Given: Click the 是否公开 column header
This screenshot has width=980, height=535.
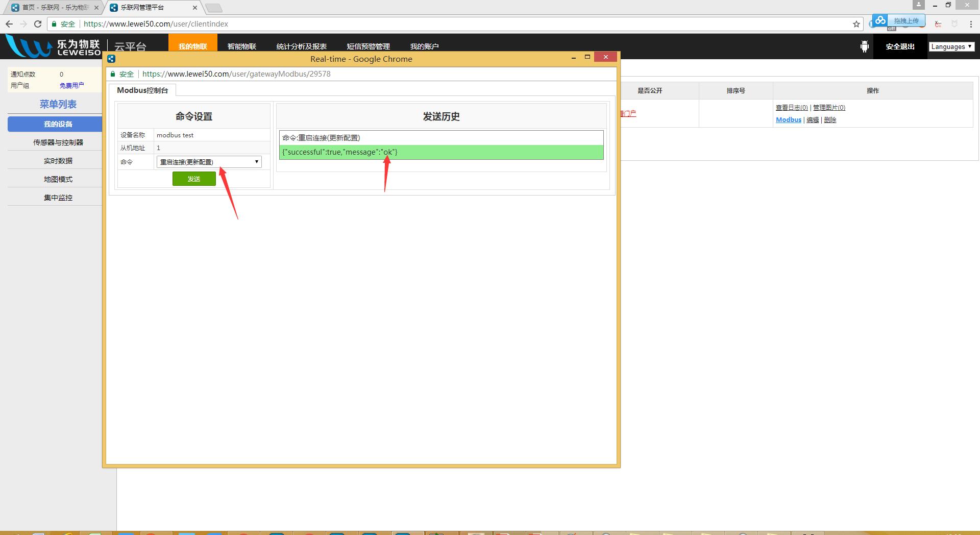Looking at the screenshot, I should click(650, 91).
